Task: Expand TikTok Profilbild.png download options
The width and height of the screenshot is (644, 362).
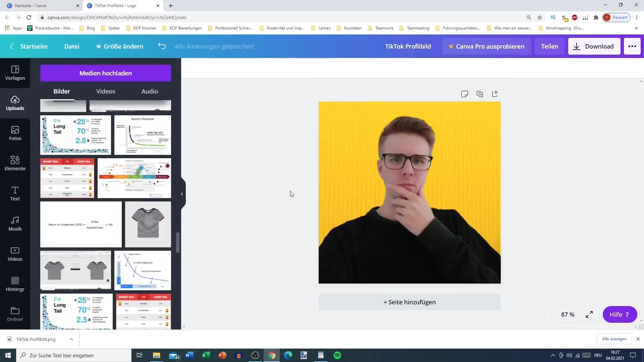Action: (71, 339)
